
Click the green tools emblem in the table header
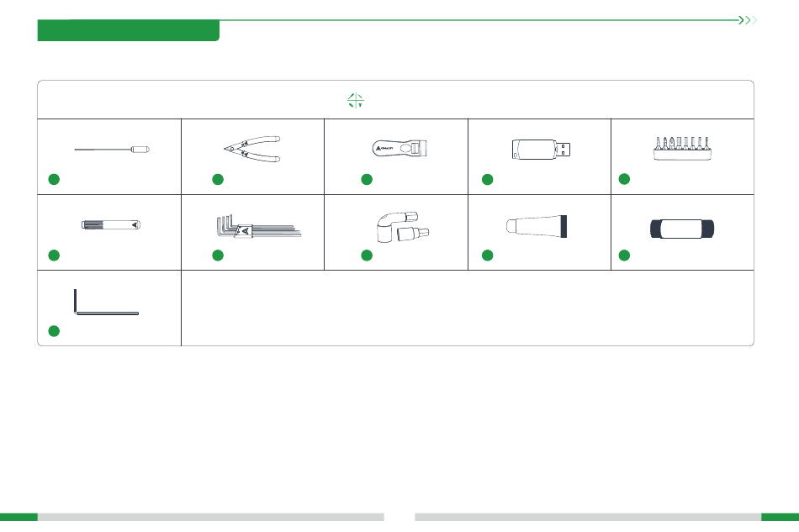[356, 100]
